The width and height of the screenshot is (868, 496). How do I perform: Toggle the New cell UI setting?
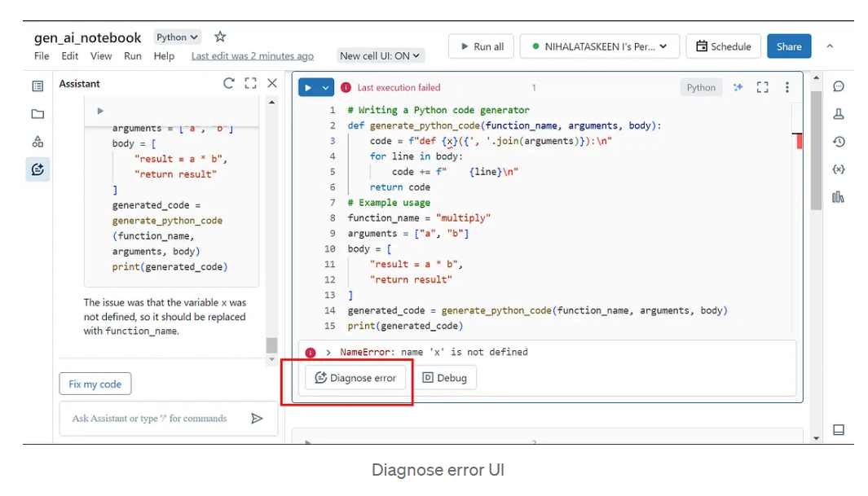click(381, 55)
